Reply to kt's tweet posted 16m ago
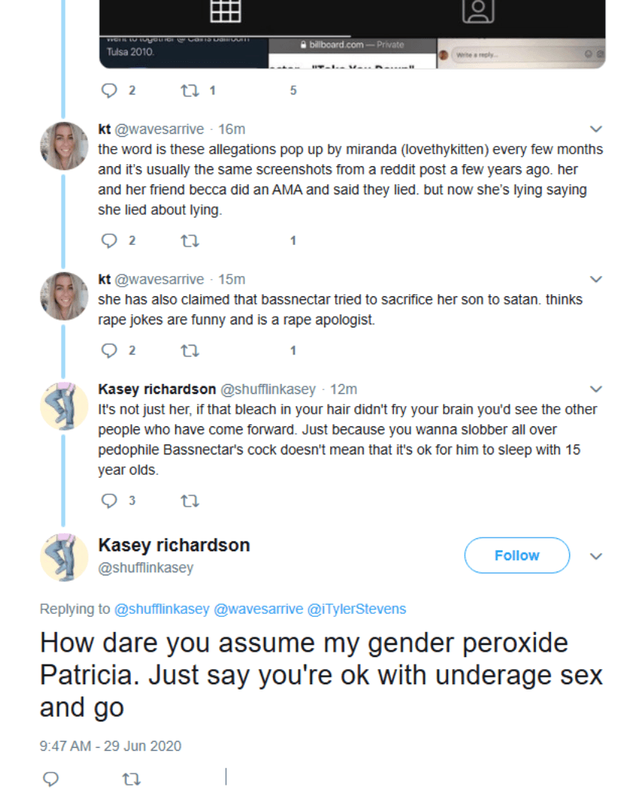This screenshot has height=812, width=644. [110, 240]
